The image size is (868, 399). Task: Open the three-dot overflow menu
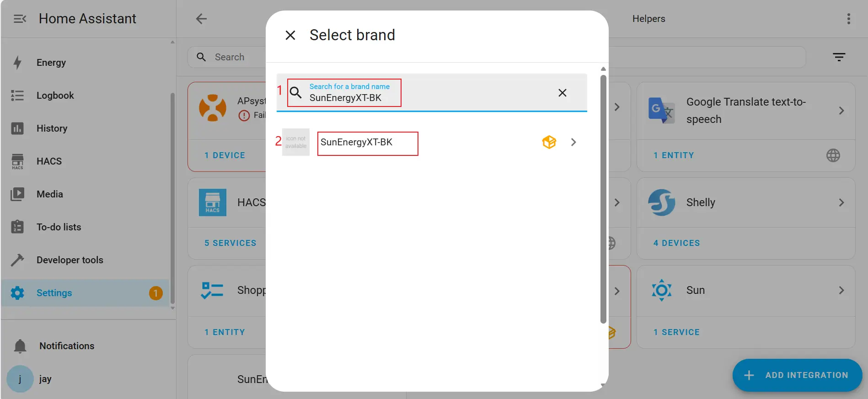848,19
